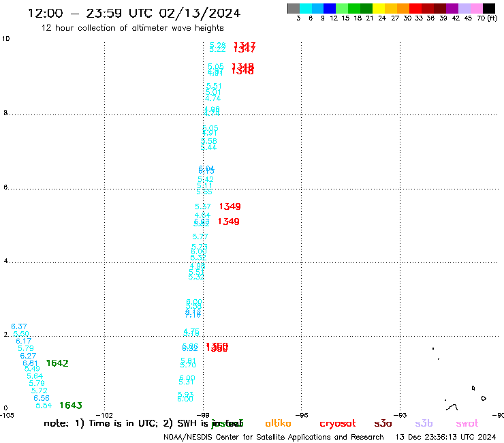Click the wave height value '5.64'
The height and width of the screenshot is (443, 504).
pyautogui.click(x=35, y=376)
